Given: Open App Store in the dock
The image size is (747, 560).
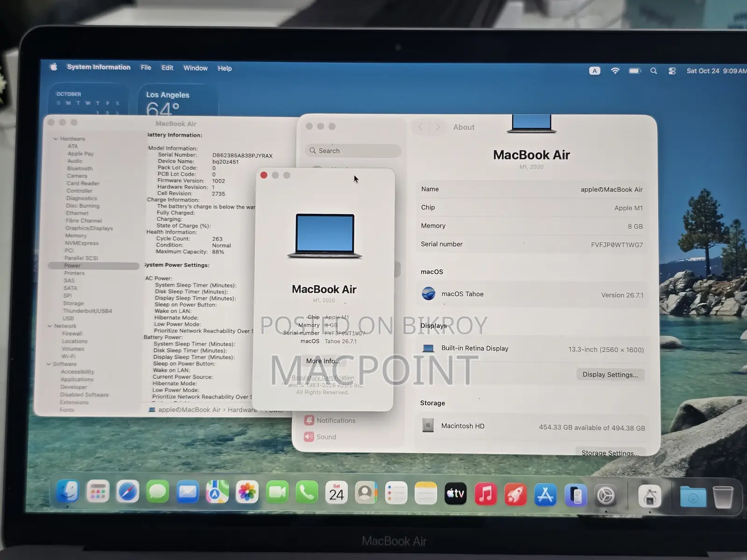Looking at the screenshot, I should click(x=545, y=495).
